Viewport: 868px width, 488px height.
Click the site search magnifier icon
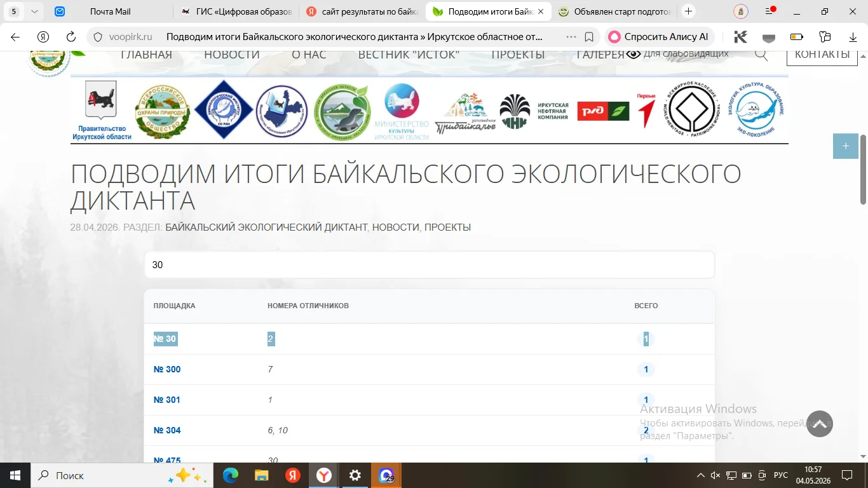coord(761,55)
